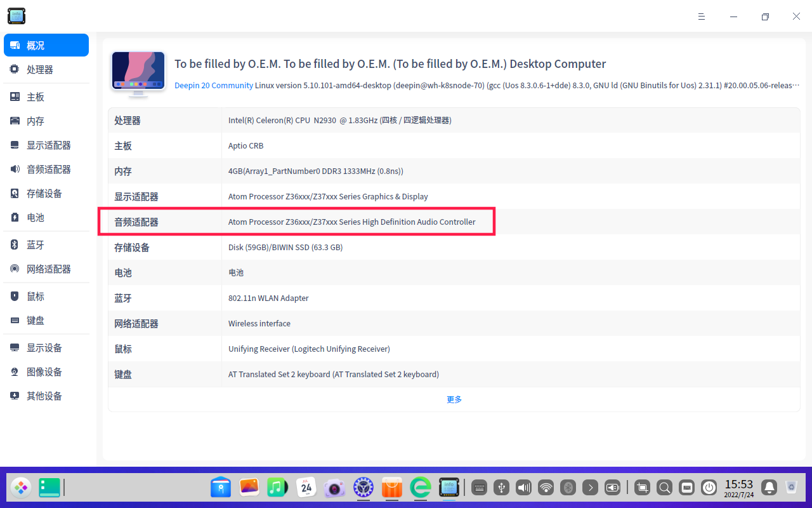Click the Device Manager icon in the dock
Screen dimensions: 812x508
pyautogui.click(x=449, y=488)
